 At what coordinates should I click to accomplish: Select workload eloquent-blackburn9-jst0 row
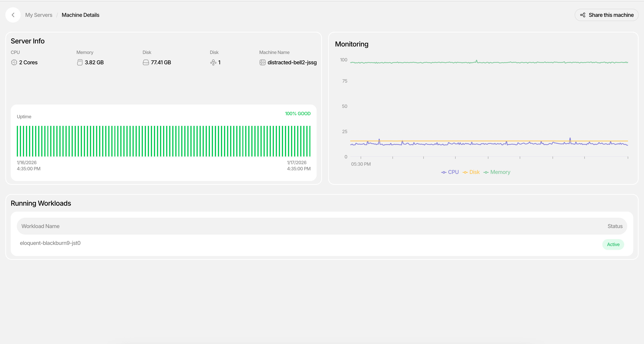click(50, 243)
